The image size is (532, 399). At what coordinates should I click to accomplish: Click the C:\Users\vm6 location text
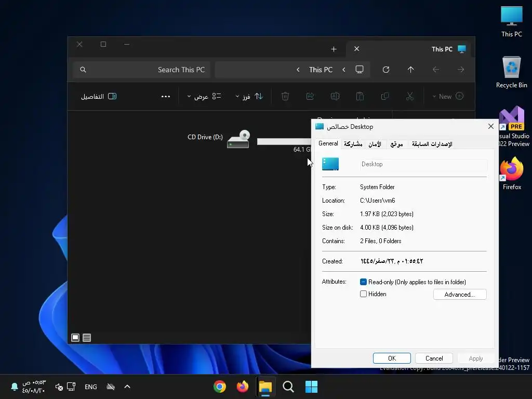(378, 201)
